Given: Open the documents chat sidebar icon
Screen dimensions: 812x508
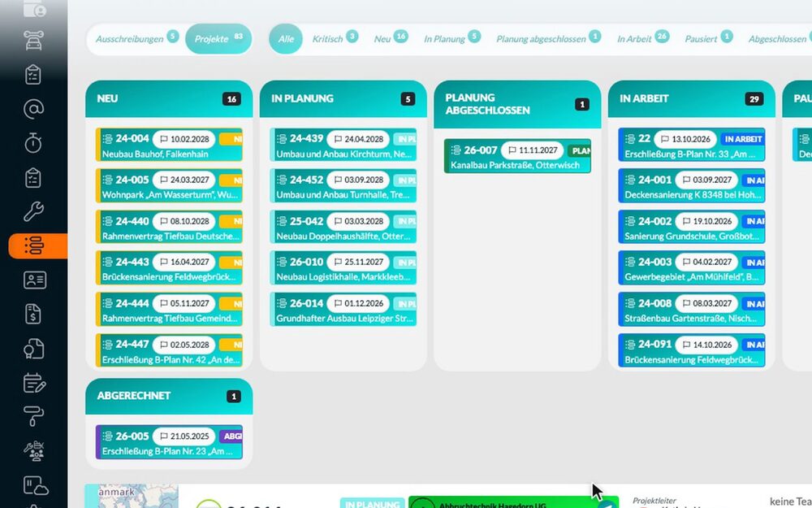Looking at the screenshot, I should [x=33, y=349].
